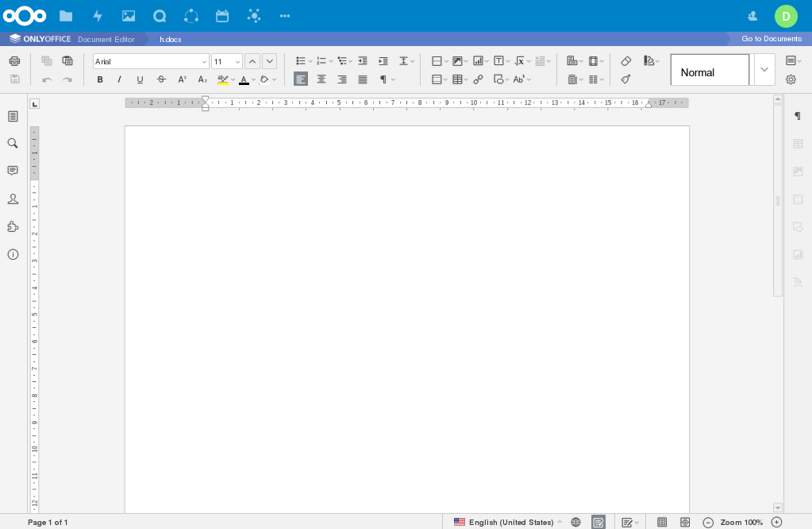Open the user menu with D avatar
This screenshot has width=812, height=529.
click(786, 16)
